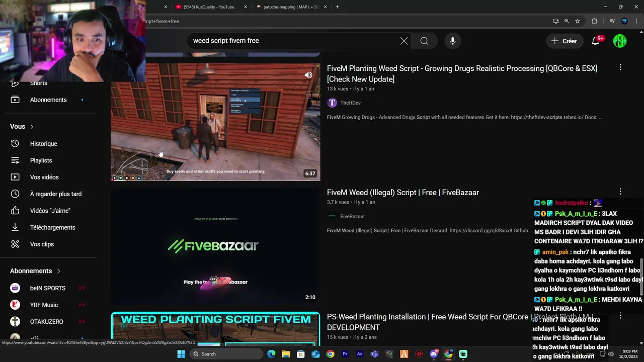Launch After Effects from taskbar
This screenshot has height=362, width=644.
tap(360, 354)
